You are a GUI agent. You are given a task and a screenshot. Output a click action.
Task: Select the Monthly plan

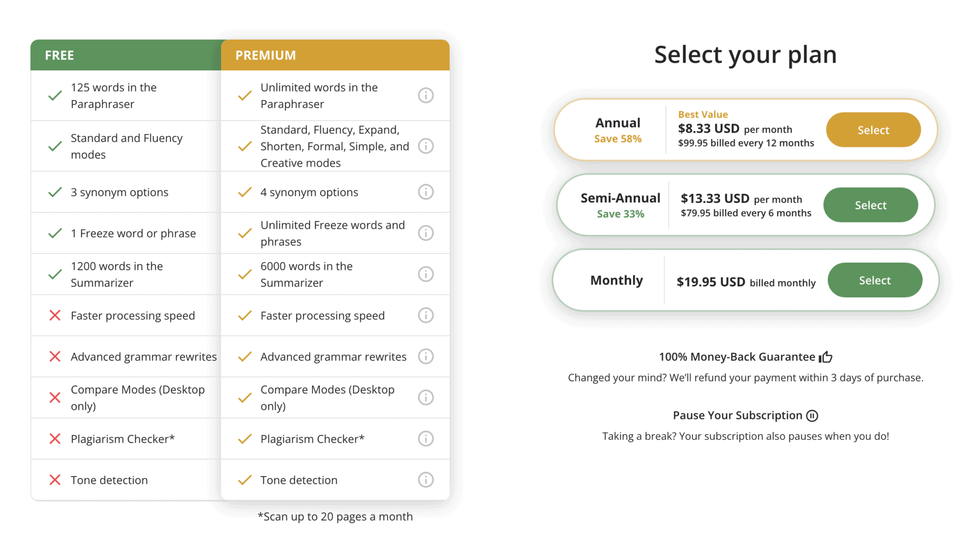[x=875, y=280]
